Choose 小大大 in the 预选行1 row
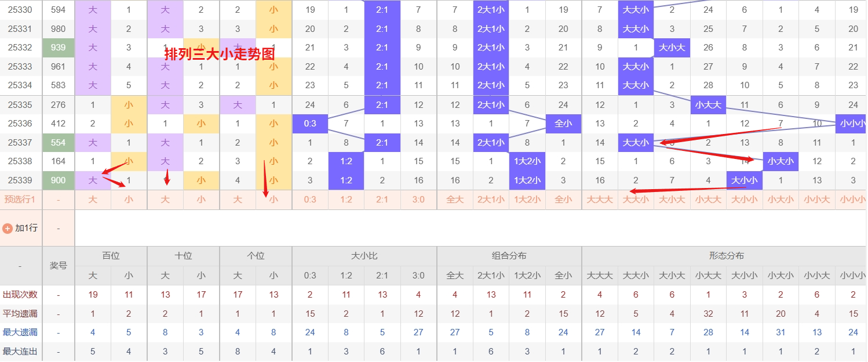The width and height of the screenshot is (868, 362). (708, 200)
